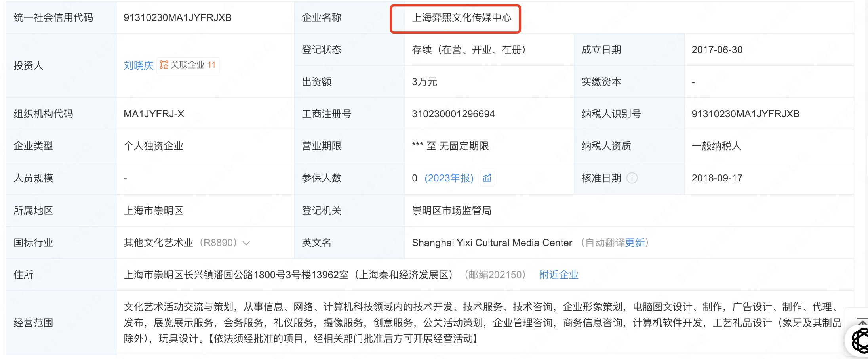
Task: Click capital amount 3万元
Action: pyautogui.click(x=424, y=82)
